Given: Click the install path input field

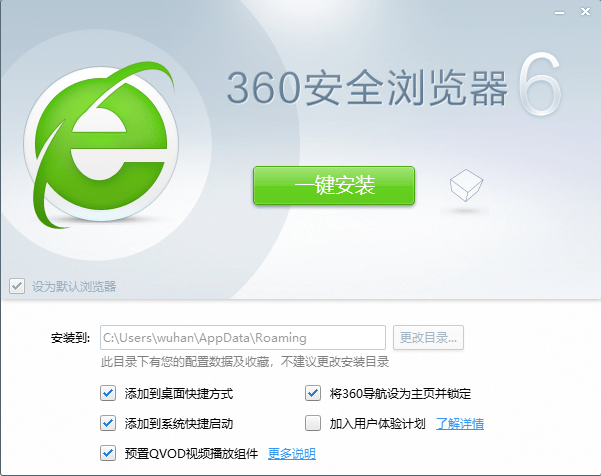Looking at the screenshot, I should point(243,338).
